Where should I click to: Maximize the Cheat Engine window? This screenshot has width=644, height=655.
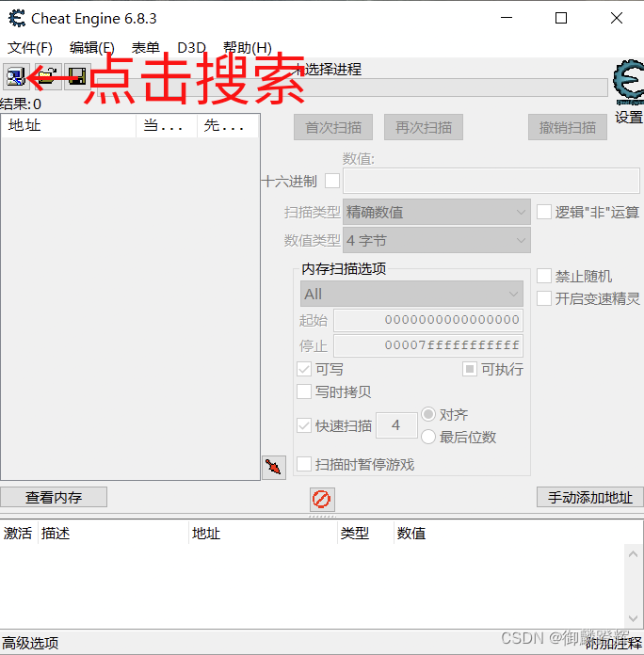[x=561, y=18]
